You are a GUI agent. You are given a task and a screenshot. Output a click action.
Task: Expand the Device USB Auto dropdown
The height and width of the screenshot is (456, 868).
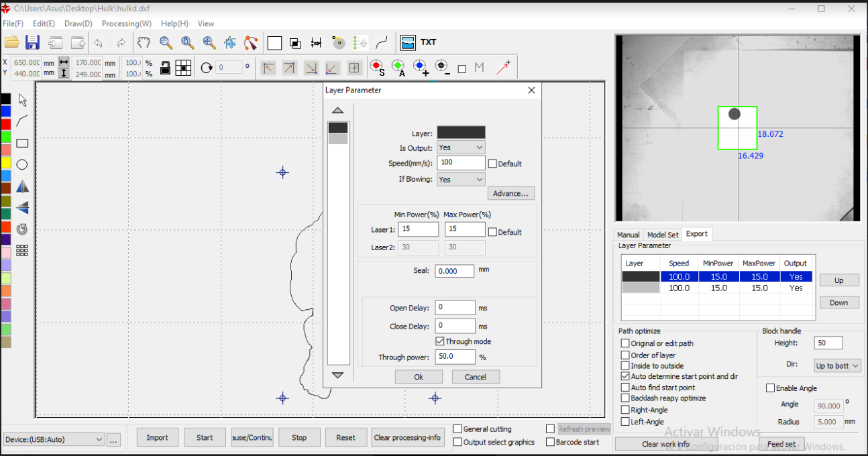(54, 439)
